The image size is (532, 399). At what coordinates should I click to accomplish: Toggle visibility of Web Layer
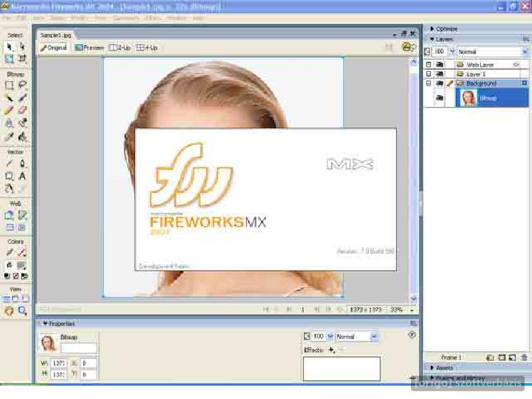(x=440, y=65)
